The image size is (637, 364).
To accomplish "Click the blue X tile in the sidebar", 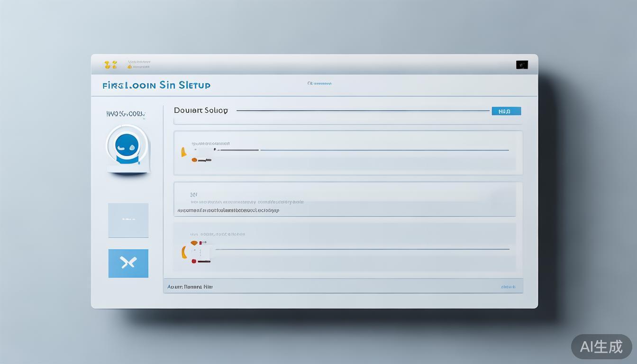I will pos(128,263).
